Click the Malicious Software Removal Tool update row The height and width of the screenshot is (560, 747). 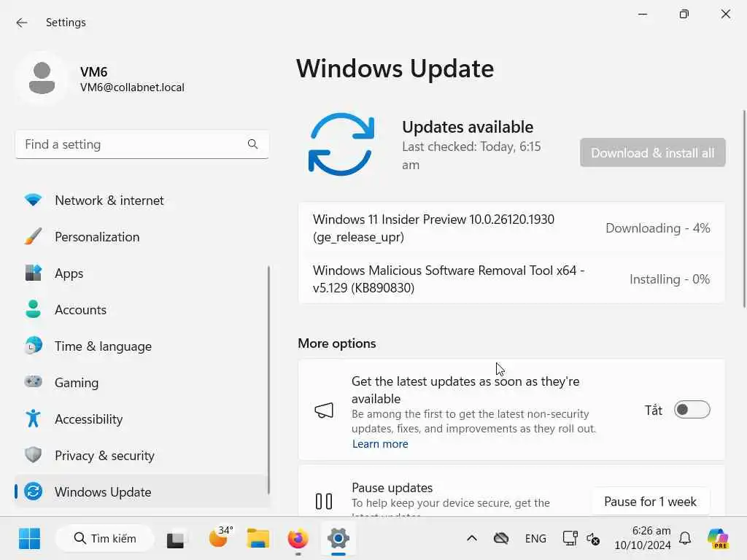(511, 279)
